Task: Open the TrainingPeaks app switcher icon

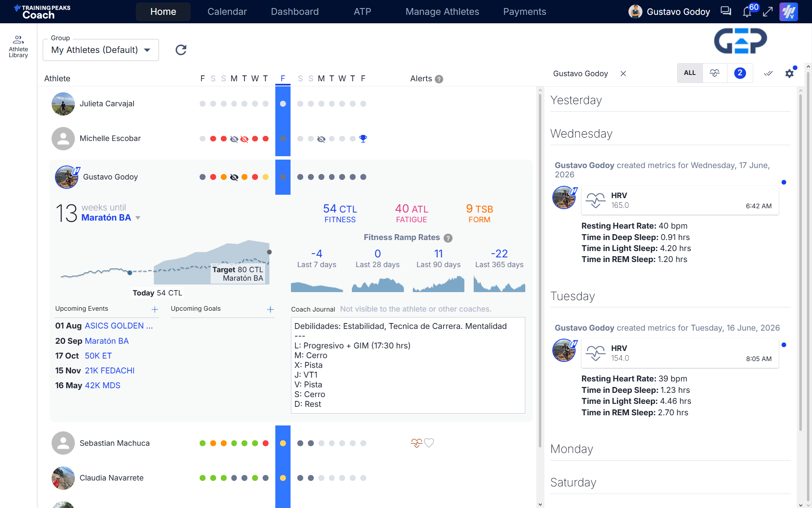Action: tap(788, 11)
